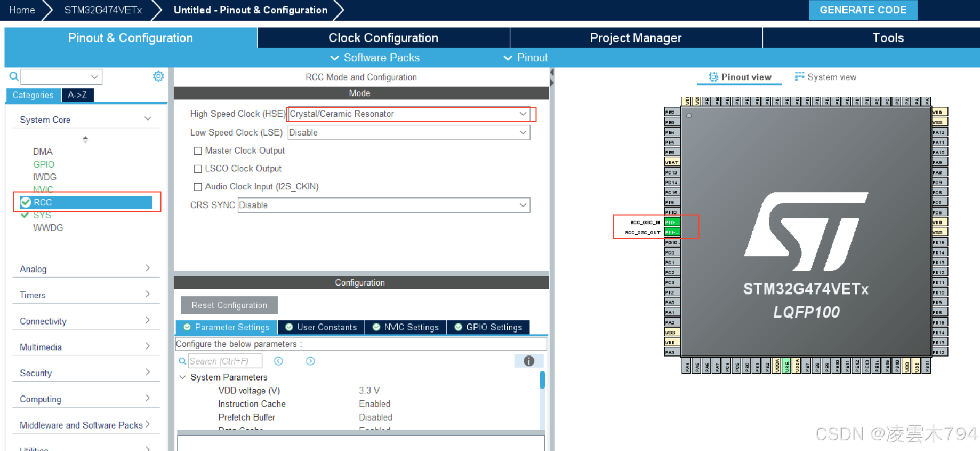Image resolution: width=980 pixels, height=451 pixels.
Task: Switch to A->Z listing tab
Action: tap(77, 95)
